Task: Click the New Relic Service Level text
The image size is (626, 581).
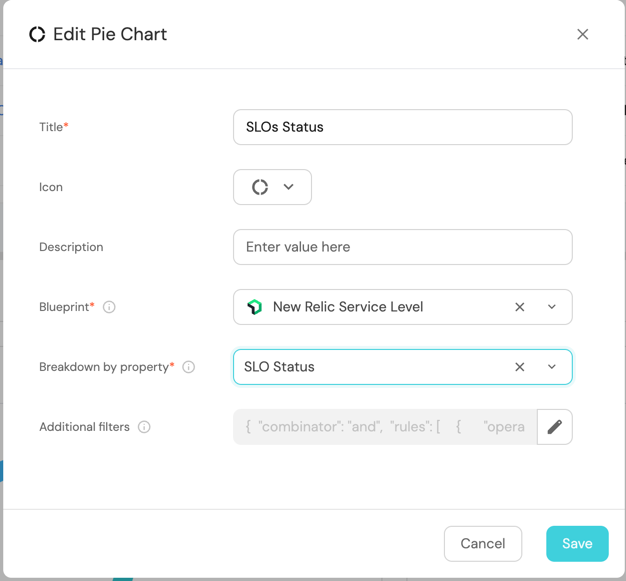Action: point(348,307)
